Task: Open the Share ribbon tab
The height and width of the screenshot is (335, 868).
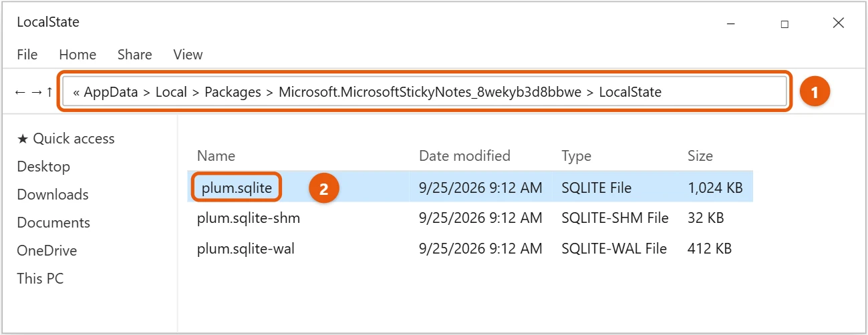Action: coord(134,55)
